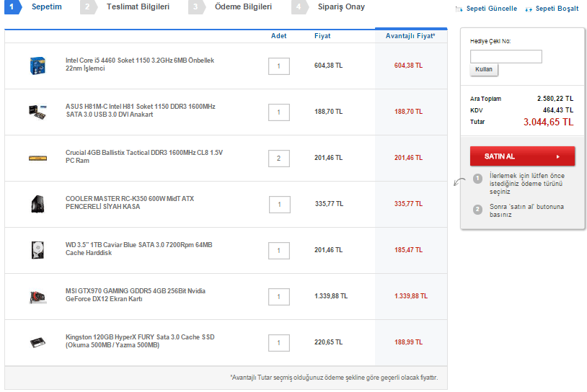Click the Sepeti Güncelle link
The image size is (587, 392).
[492, 9]
